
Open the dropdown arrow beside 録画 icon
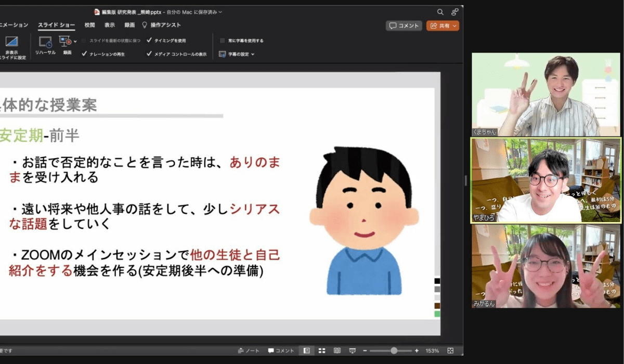75,41
